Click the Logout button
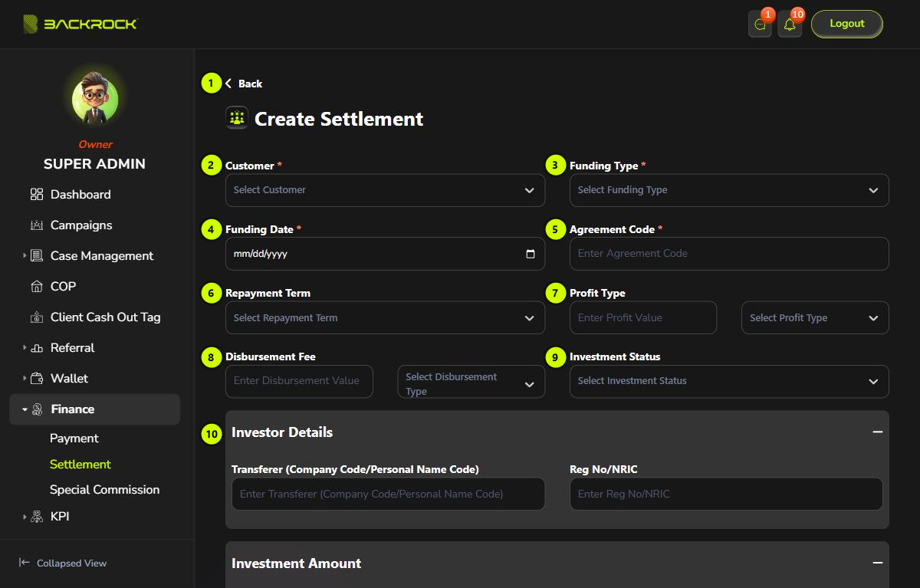This screenshot has width=920, height=588. [x=847, y=24]
